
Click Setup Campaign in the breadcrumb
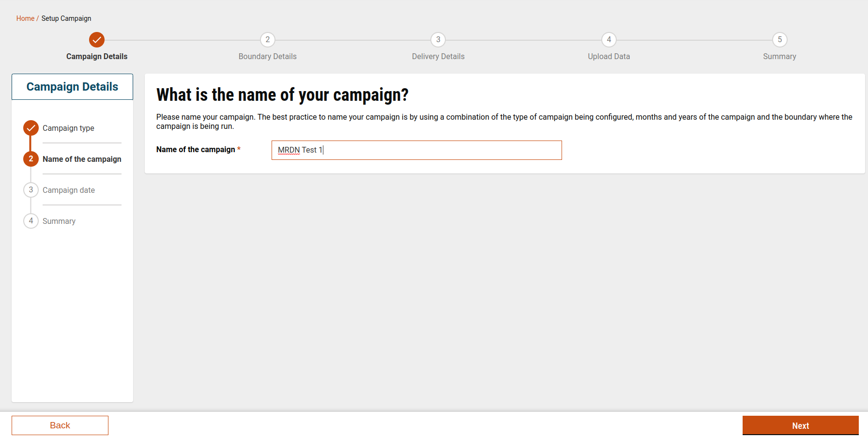[x=66, y=18]
